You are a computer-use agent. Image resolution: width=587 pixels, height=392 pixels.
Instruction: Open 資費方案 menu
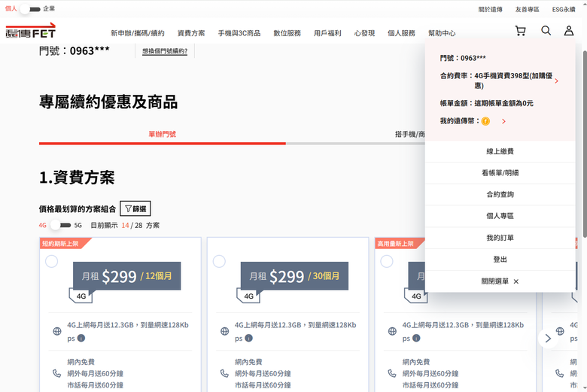[x=191, y=33]
